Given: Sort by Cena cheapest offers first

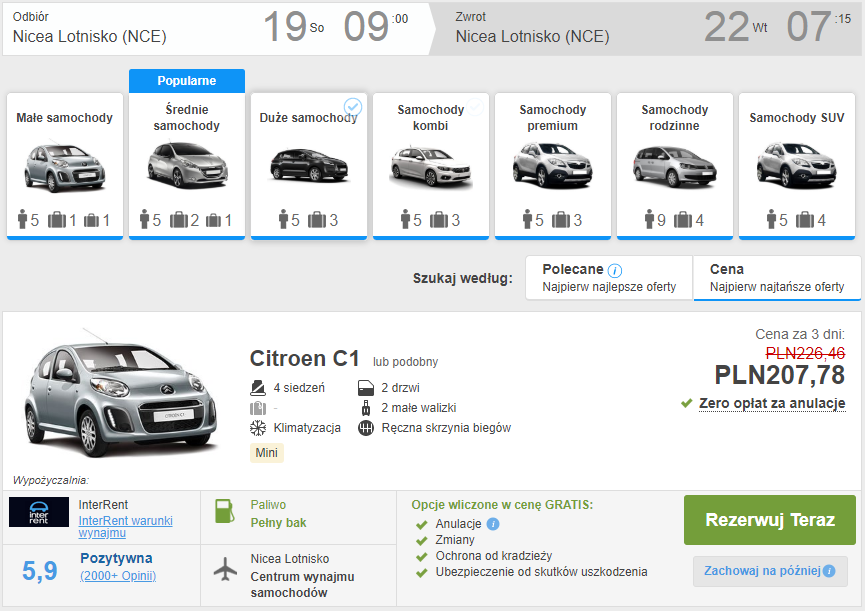Looking at the screenshot, I should [x=776, y=278].
